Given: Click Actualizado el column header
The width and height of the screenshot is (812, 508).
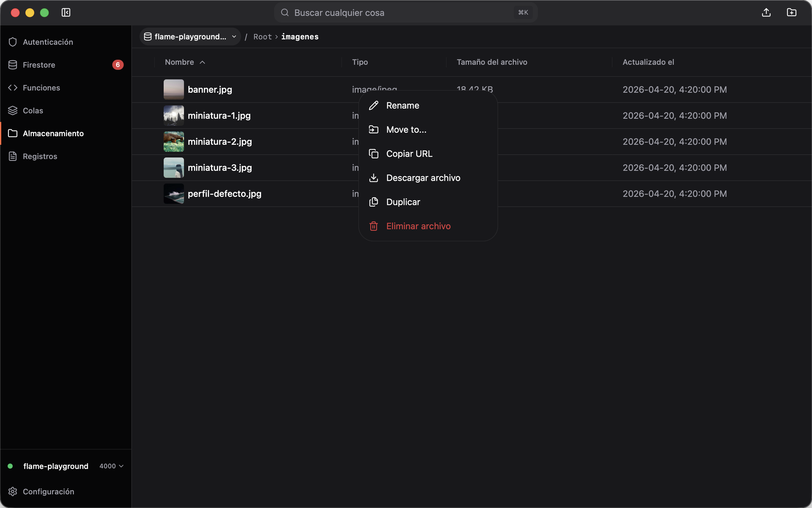Looking at the screenshot, I should pyautogui.click(x=648, y=62).
